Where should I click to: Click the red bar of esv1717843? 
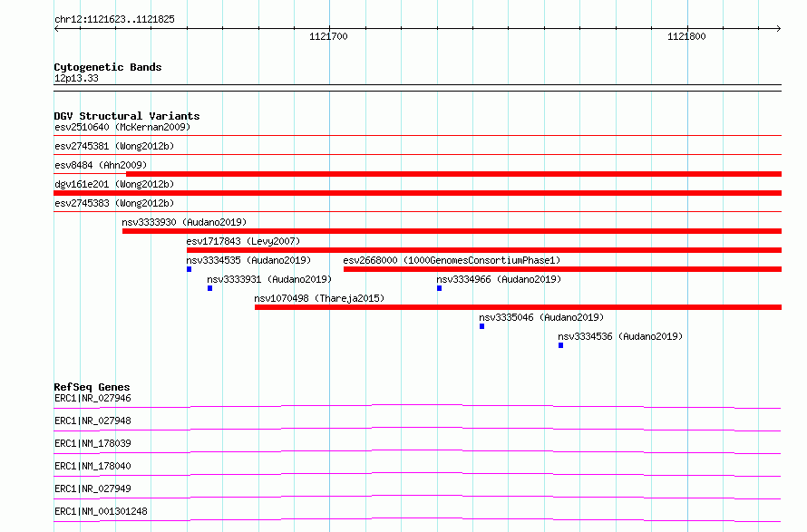(484, 250)
